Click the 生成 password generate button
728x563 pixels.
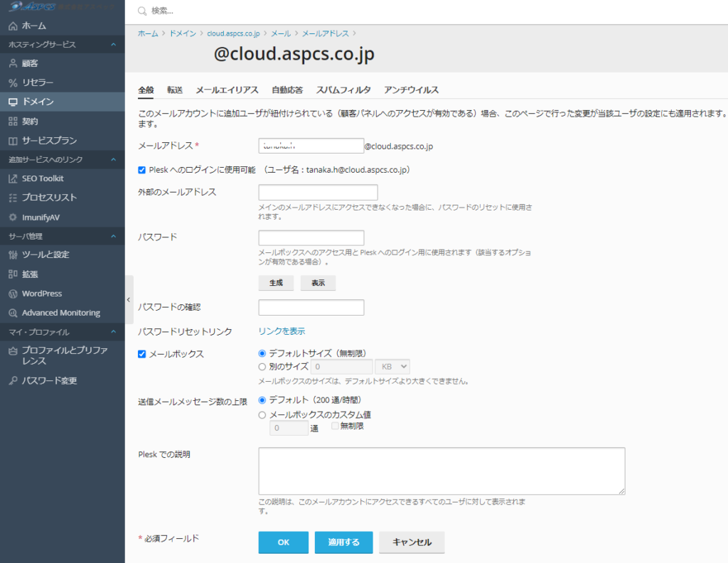[276, 283]
